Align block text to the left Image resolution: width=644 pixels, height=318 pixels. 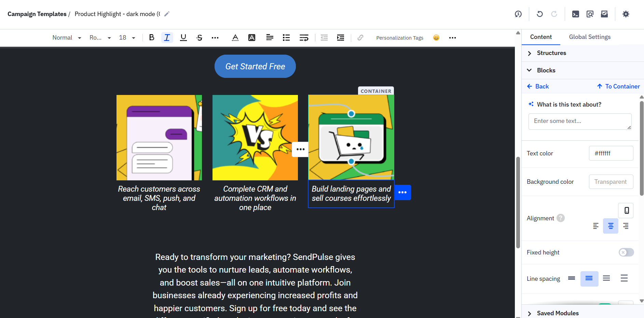pos(595,226)
